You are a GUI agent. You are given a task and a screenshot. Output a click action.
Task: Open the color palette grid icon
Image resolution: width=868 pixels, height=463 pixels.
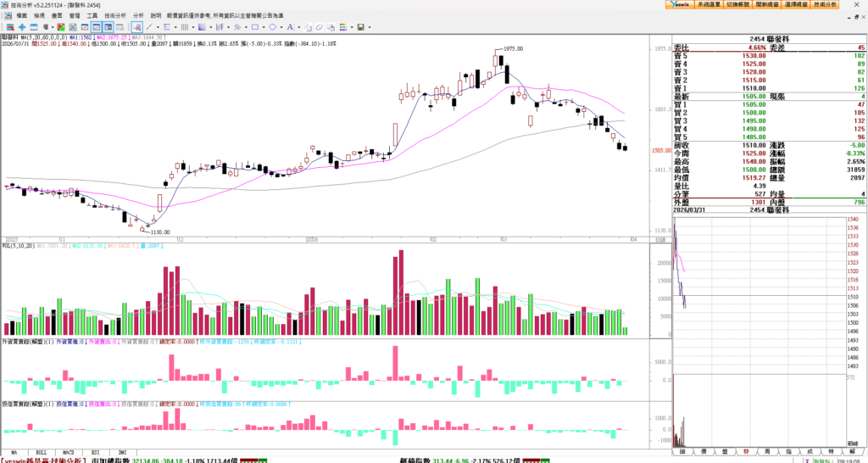tap(343, 27)
